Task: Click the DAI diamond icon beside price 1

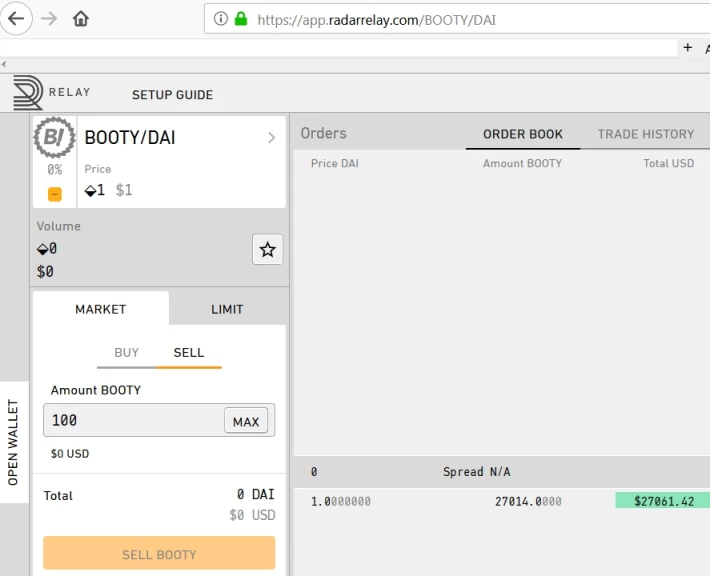Action: pyautogui.click(x=90, y=191)
